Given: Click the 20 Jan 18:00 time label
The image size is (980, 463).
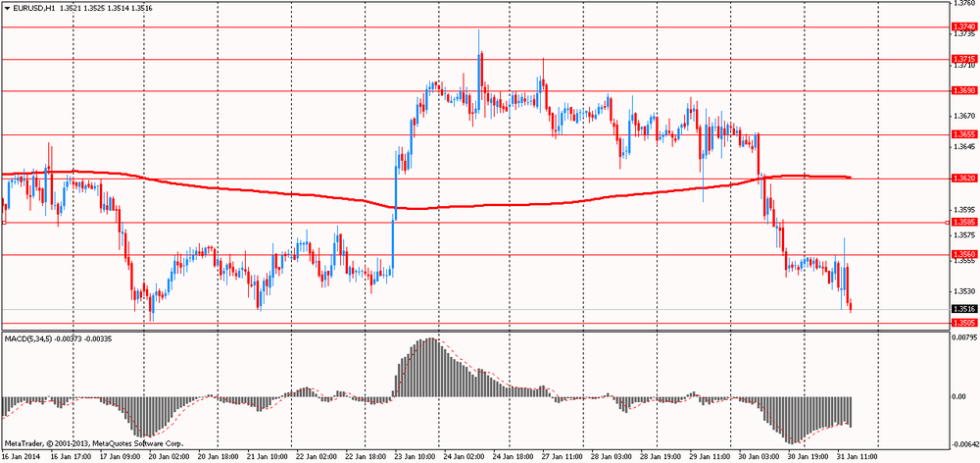Looking at the screenshot, I should tap(218, 457).
